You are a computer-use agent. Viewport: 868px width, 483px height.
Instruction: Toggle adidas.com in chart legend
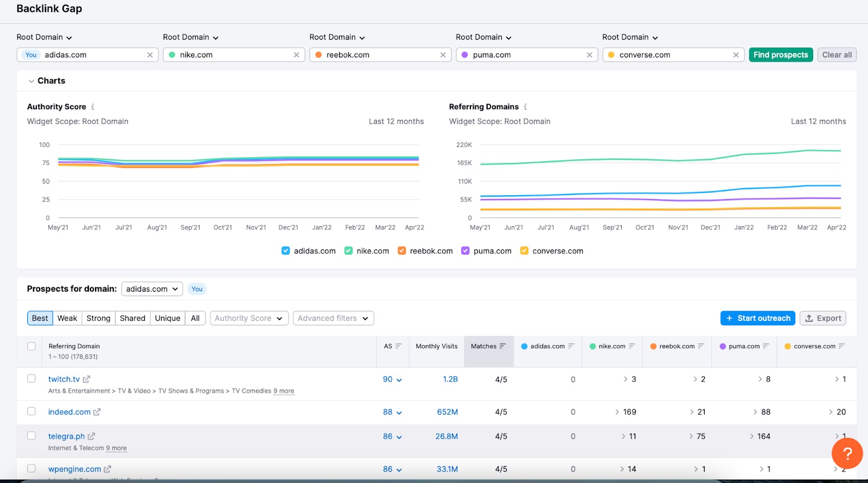(x=286, y=251)
